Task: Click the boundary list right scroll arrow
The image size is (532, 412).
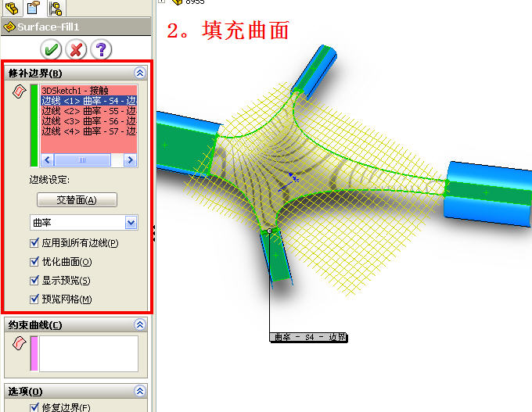Action: pos(131,159)
